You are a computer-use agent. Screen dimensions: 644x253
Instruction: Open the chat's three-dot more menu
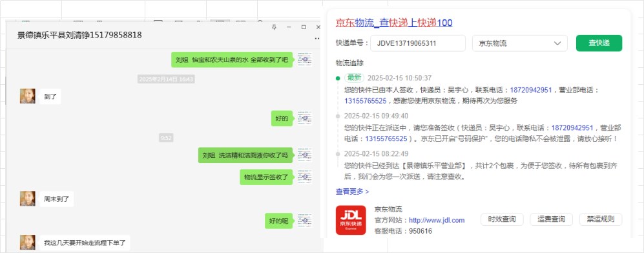pos(317,38)
